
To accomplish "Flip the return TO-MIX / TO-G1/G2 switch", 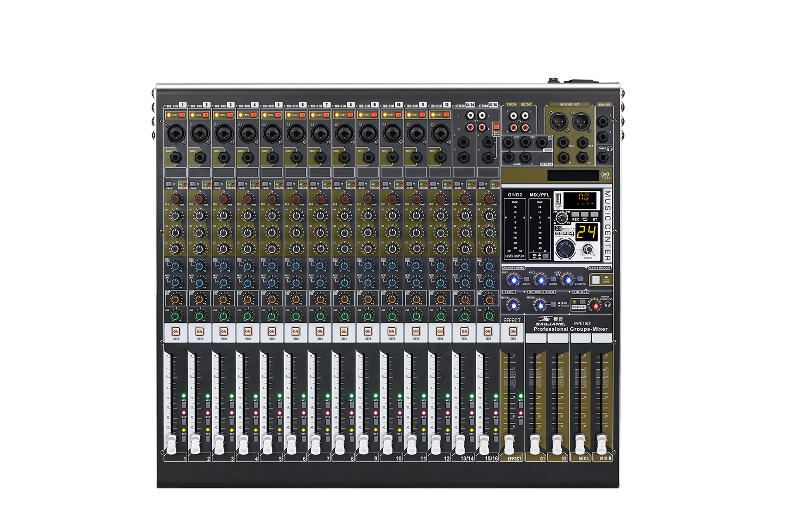I will pyautogui.click(x=553, y=304).
